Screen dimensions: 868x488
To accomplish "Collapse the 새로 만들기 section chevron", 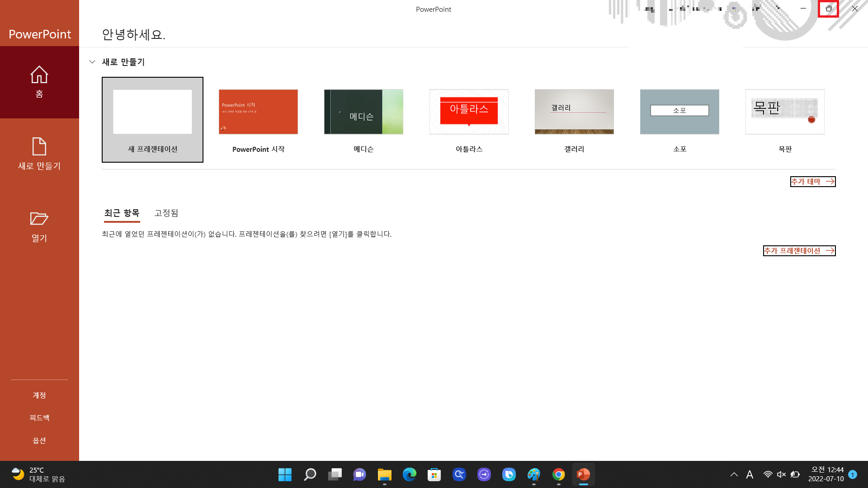I will (x=92, y=62).
